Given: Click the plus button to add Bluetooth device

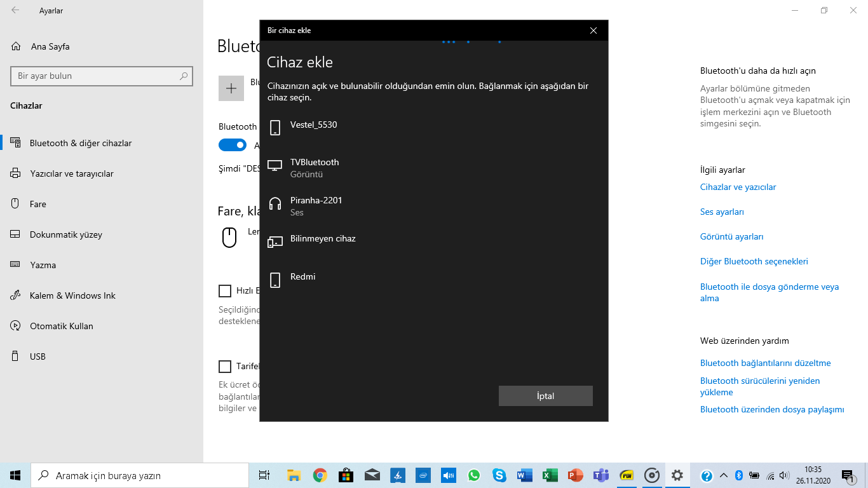Looking at the screenshot, I should [x=231, y=88].
